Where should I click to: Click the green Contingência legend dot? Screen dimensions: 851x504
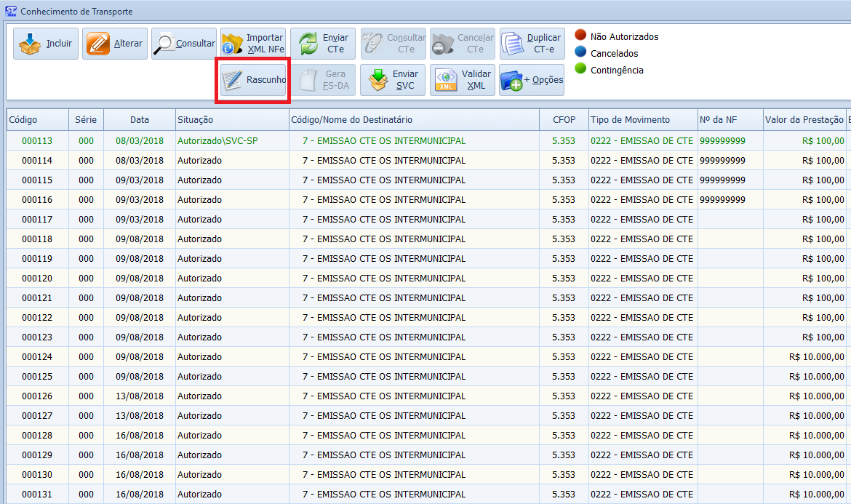(580, 69)
